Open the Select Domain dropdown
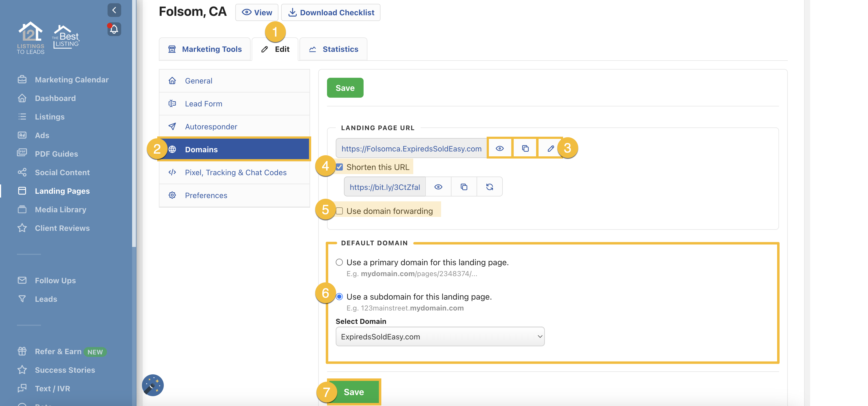Viewport: 868px width, 406px height. [440, 336]
